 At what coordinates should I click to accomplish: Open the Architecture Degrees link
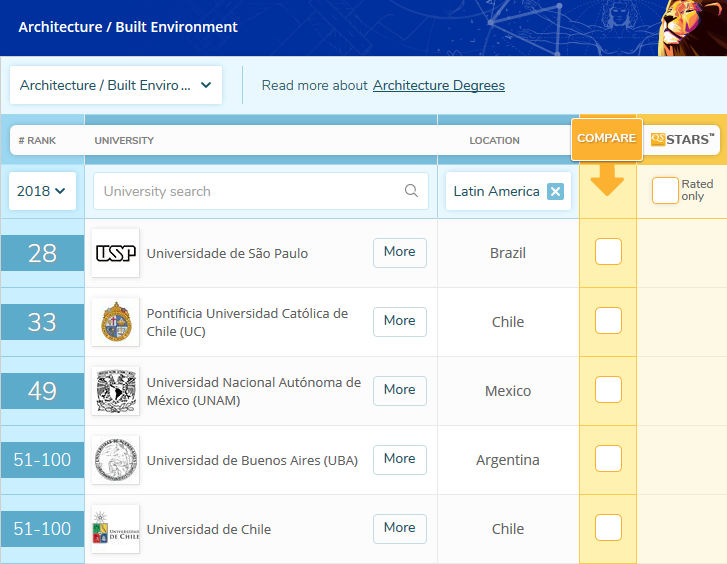[x=439, y=85]
